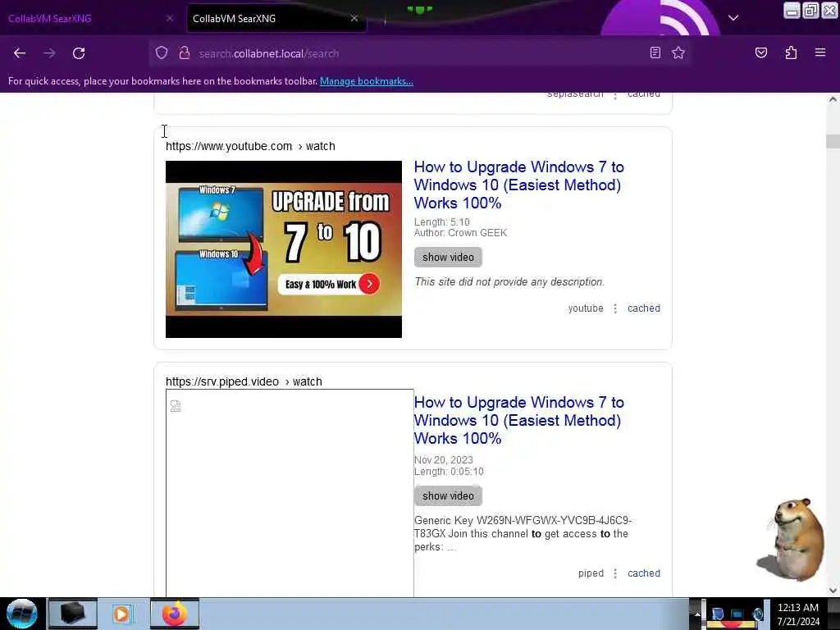840x630 pixels.
Task: Open the extensions menu
Action: [x=791, y=52]
